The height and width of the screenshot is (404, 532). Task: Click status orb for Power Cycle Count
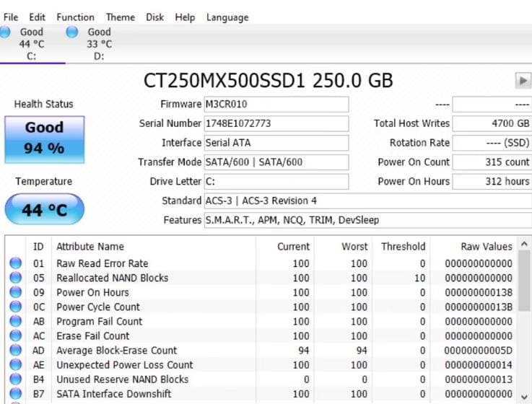click(x=15, y=307)
